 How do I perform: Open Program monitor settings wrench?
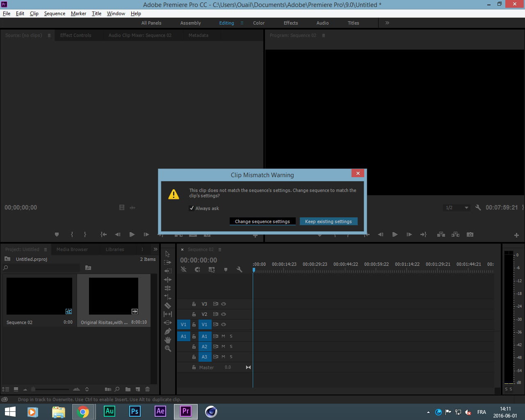pos(478,208)
